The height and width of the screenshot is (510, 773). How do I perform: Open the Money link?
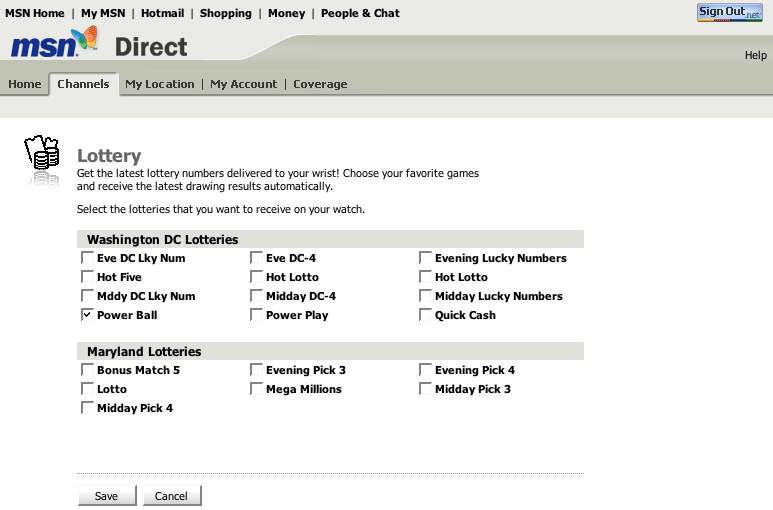(x=286, y=13)
